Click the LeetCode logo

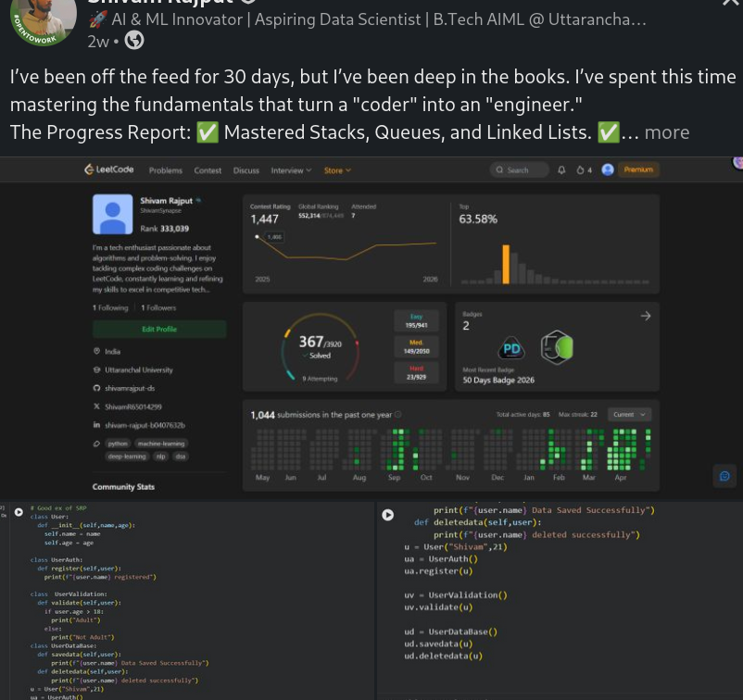(x=109, y=169)
